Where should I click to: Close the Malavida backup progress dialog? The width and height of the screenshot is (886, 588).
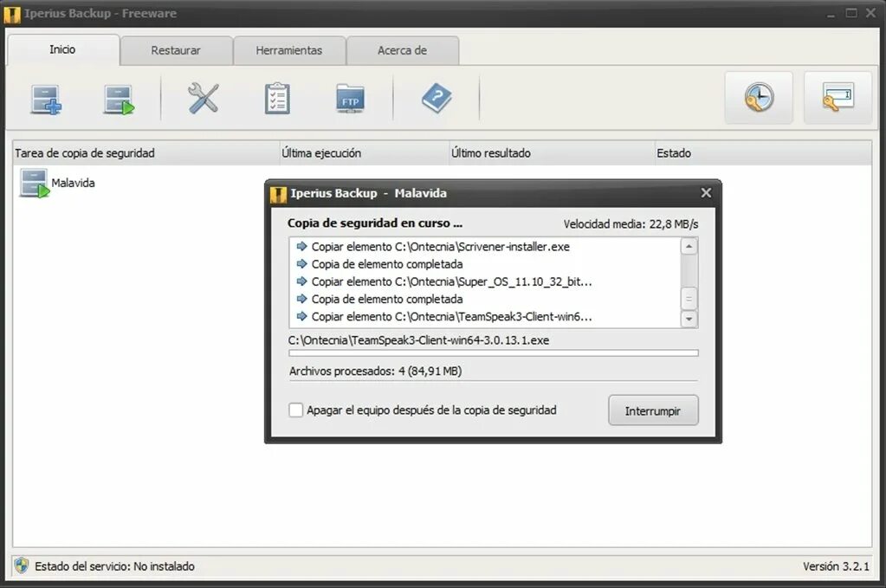click(x=707, y=193)
